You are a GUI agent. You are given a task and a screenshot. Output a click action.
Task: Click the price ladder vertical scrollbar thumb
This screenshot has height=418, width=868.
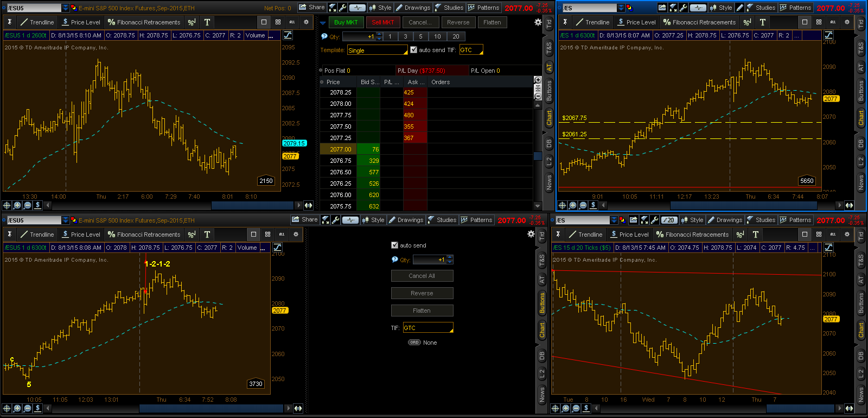pos(538,156)
